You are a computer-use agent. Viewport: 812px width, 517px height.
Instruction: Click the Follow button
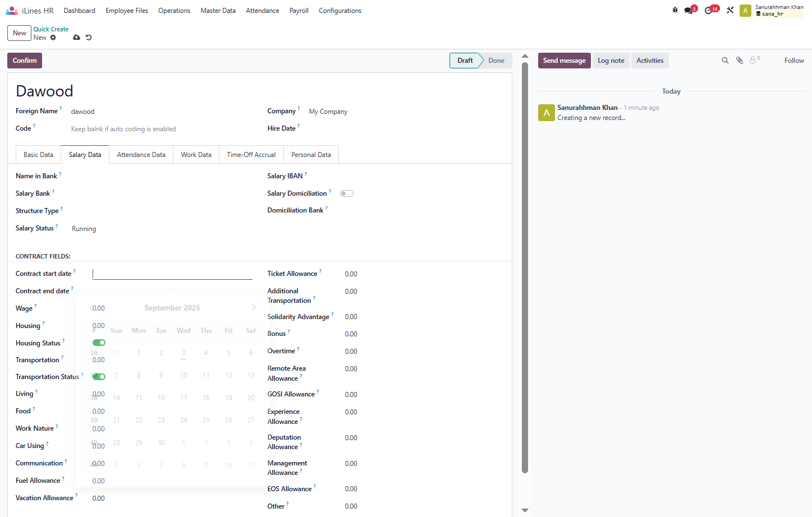click(x=794, y=61)
